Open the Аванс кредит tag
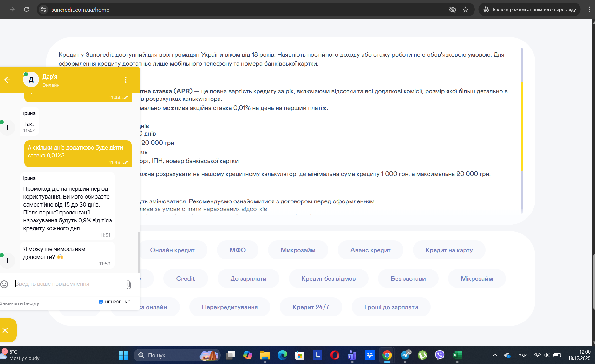595x364 pixels. click(x=370, y=250)
